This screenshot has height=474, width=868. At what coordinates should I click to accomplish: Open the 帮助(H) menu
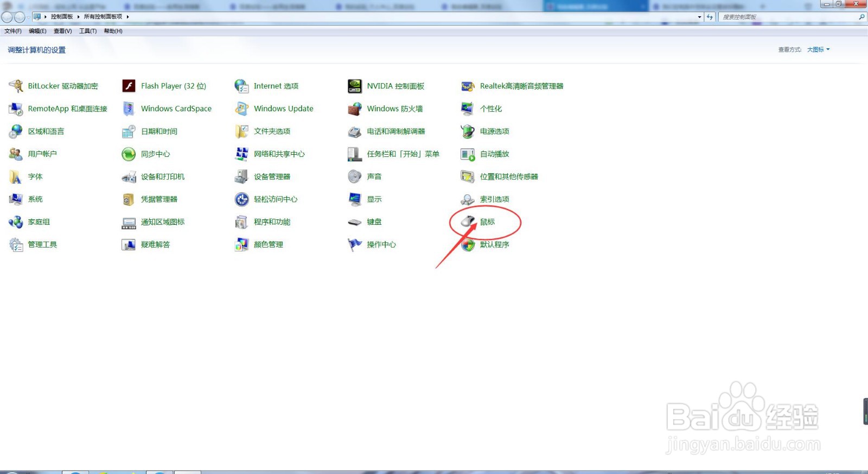113,31
